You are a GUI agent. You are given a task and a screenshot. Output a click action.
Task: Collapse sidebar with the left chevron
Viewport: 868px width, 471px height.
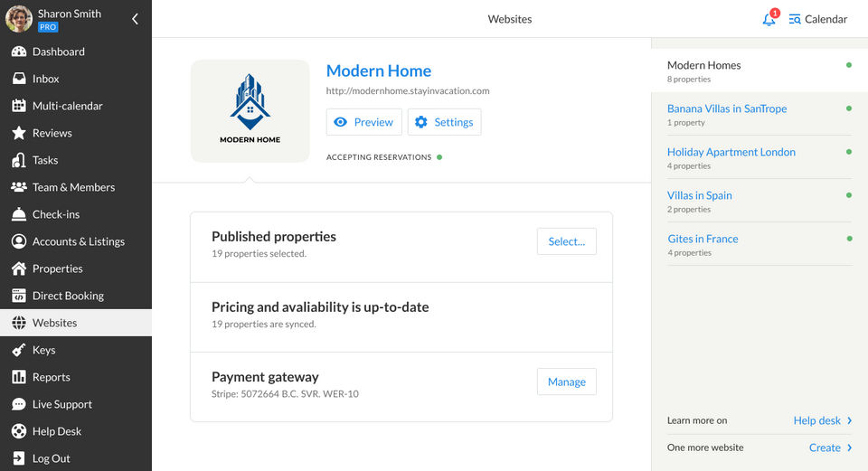point(135,19)
